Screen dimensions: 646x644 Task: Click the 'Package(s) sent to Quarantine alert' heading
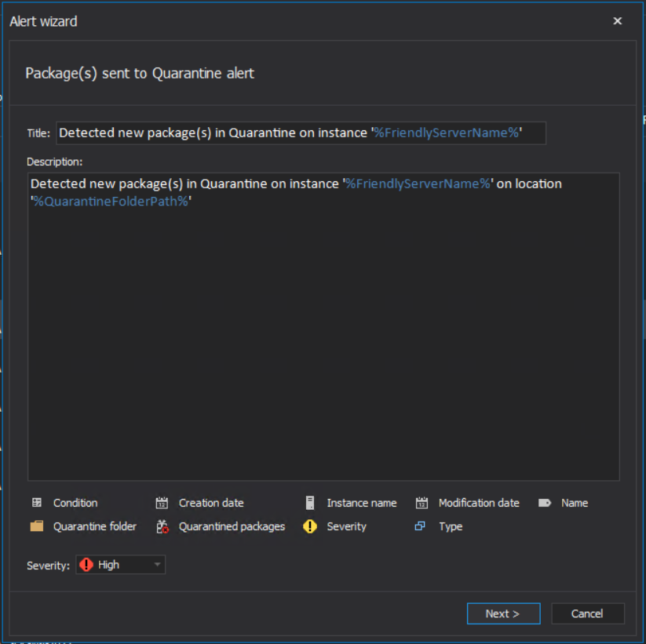[140, 73]
